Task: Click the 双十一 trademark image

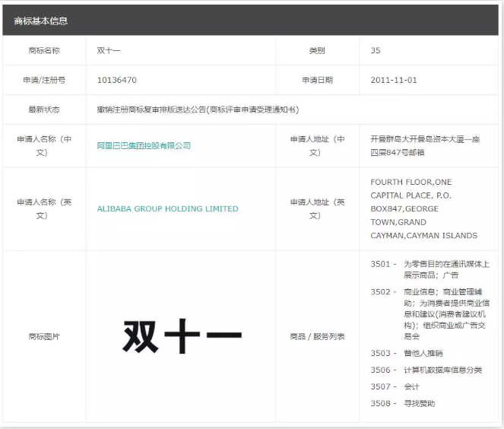Action: [x=181, y=335]
